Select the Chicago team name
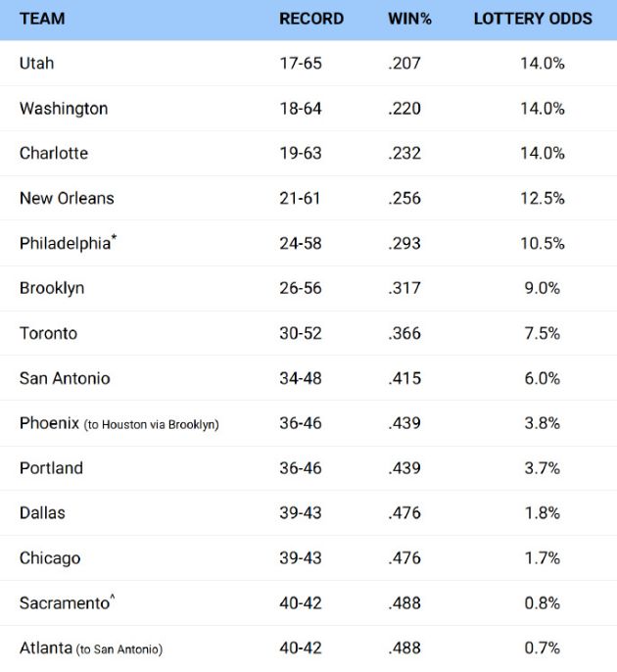617x672 pixels. click(x=50, y=558)
